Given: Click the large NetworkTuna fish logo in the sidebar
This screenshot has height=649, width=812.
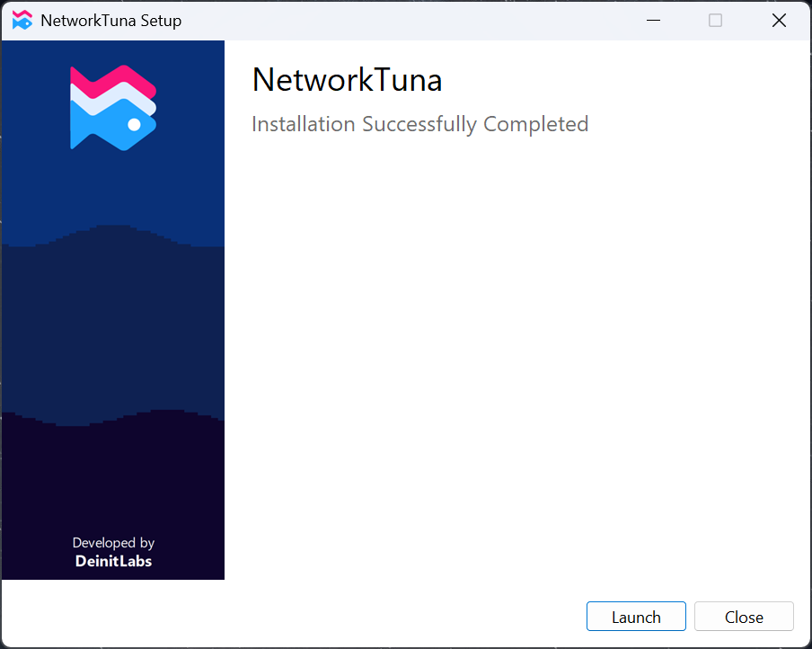Looking at the screenshot, I should coord(113,108).
